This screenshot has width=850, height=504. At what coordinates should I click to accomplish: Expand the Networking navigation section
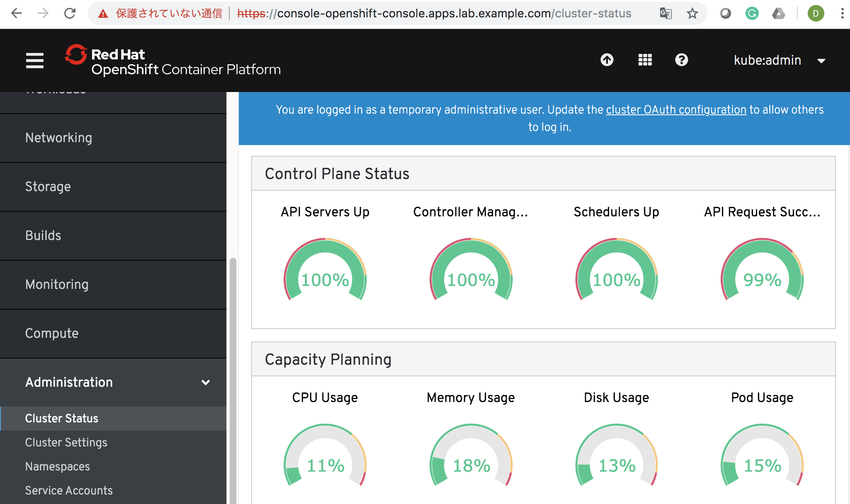58,138
